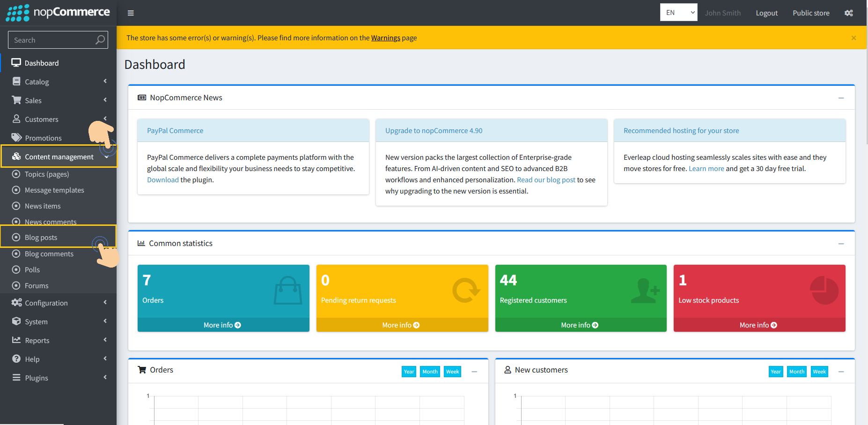Collapse the Common statistics panel
The height and width of the screenshot is (425, 868).
point(840,243)
